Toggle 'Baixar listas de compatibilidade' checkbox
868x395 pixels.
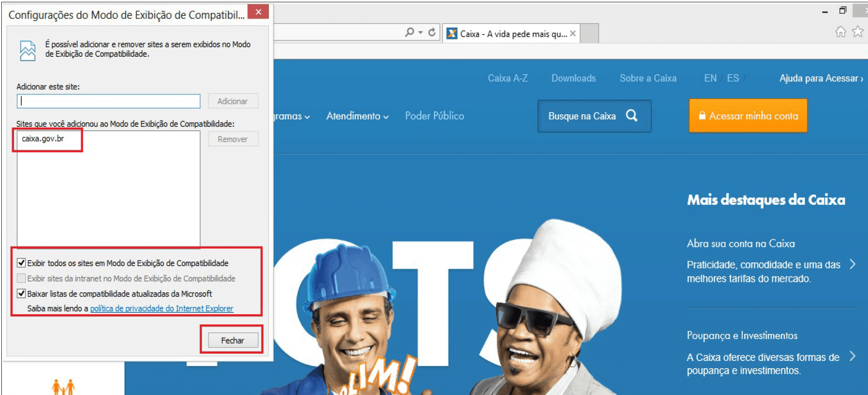coord(21,293)
